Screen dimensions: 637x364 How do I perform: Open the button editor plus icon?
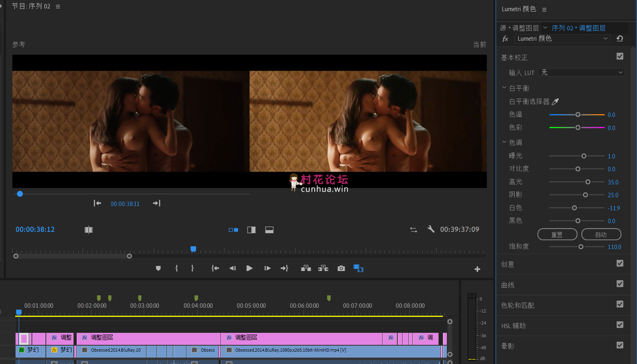click(x=477, y=269)
